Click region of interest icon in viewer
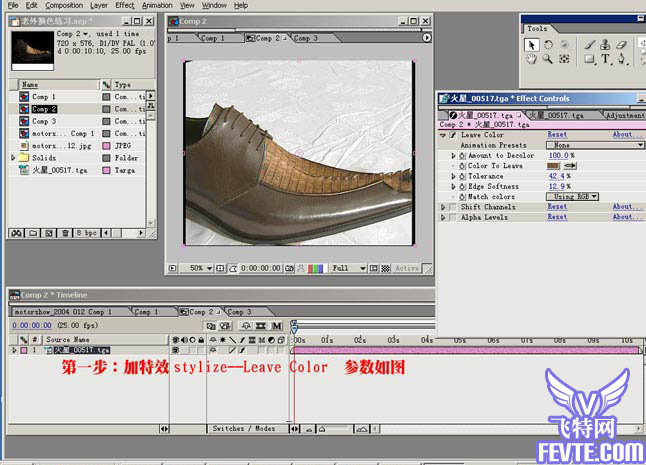646x465 pixels. coord(374,269)
